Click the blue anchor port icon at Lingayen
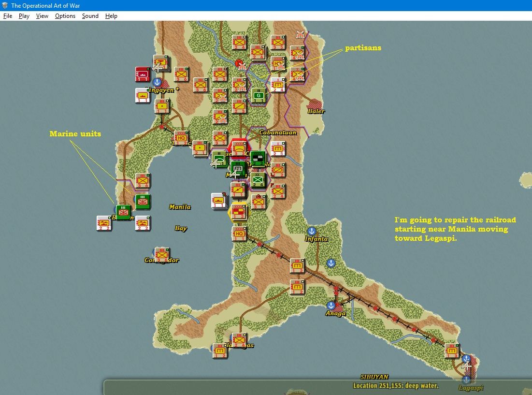This screenshot has width=532, height=395. pyautogui.click(x=157, y=82)
